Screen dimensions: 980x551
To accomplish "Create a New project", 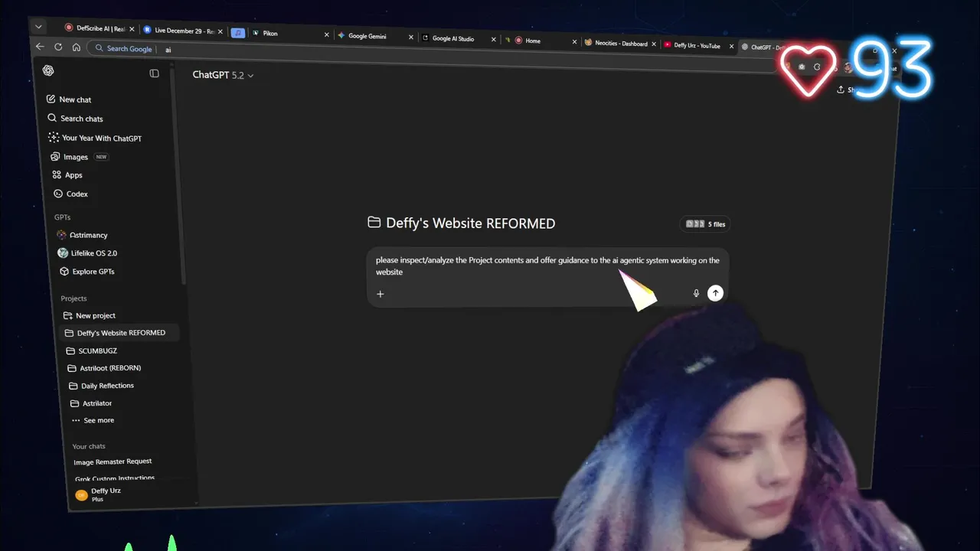I will click(89, 315).
